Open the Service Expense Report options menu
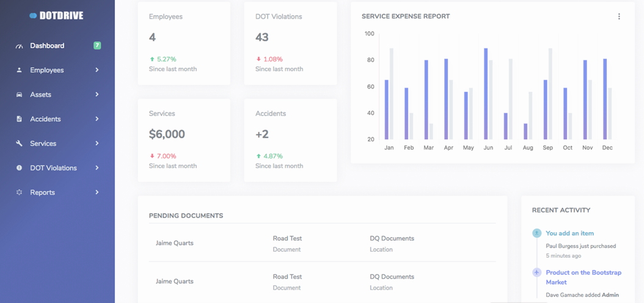 pos(619,16)
